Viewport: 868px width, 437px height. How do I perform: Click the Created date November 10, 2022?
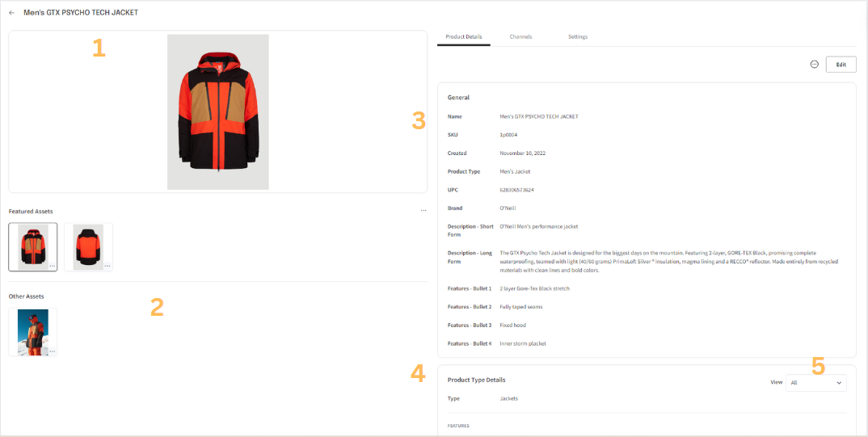(523, 153)
